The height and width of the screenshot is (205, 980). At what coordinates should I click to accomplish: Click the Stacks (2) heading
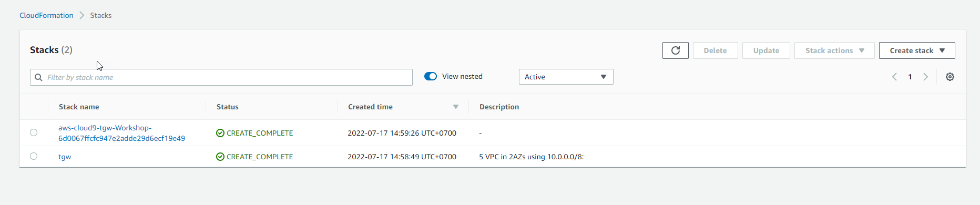point(51,50)
